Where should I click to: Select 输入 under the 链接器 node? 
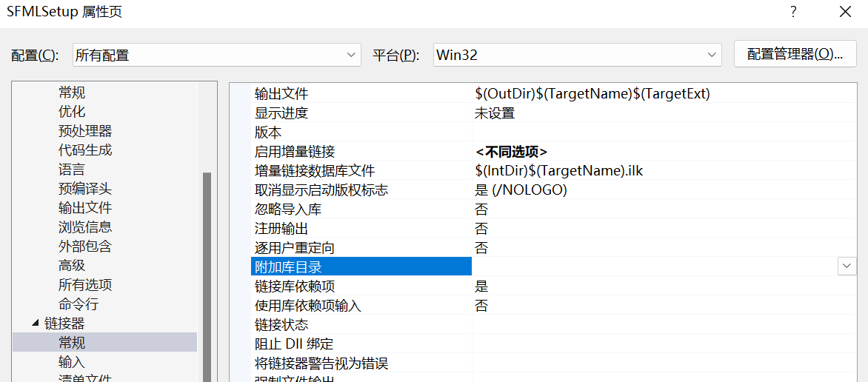click(x=72, y=362)
